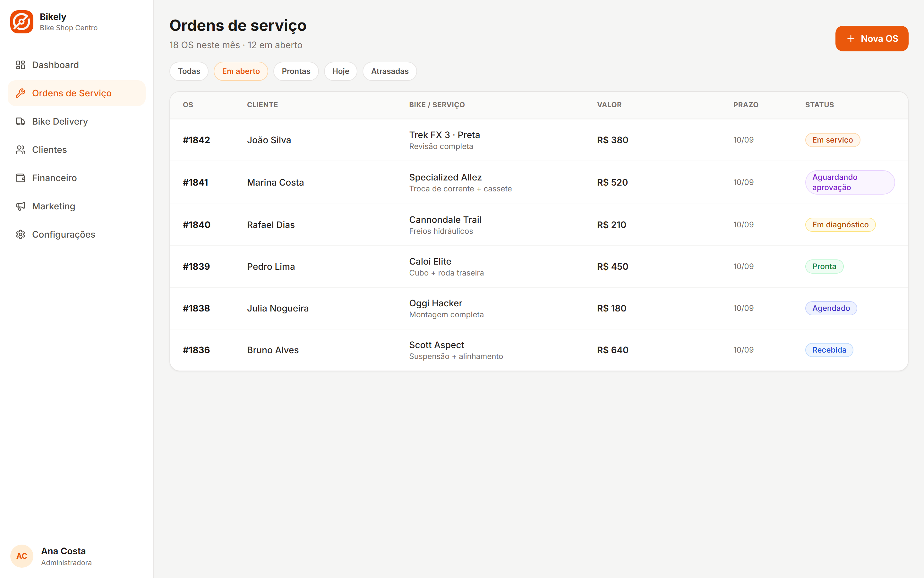Open Configurações settings page
Viewport: 924px width, 578px height.
click(76, 234)
